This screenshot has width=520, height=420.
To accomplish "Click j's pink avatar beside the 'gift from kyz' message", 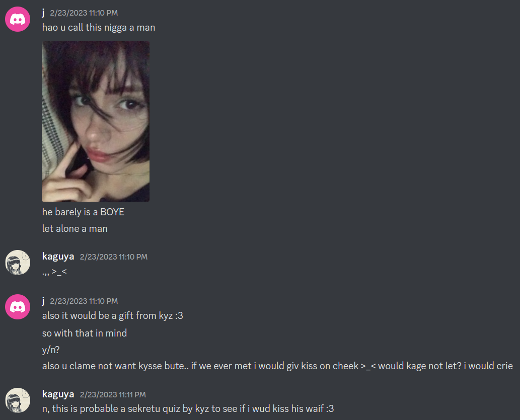I will coord(18,307).
